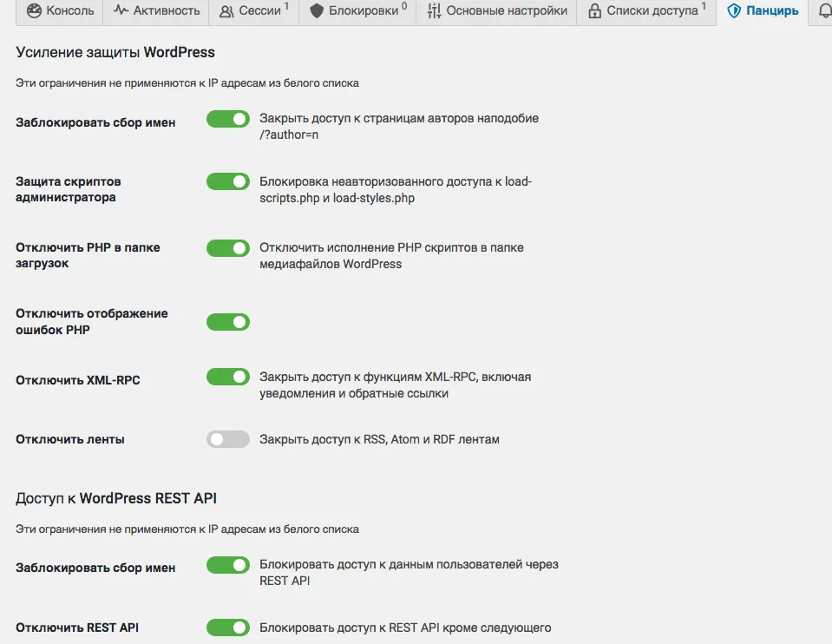Click Блокировать доступ к REST API кроме следующего
Viewport: 832px width, 644px height.
click(x=405, y=628)
